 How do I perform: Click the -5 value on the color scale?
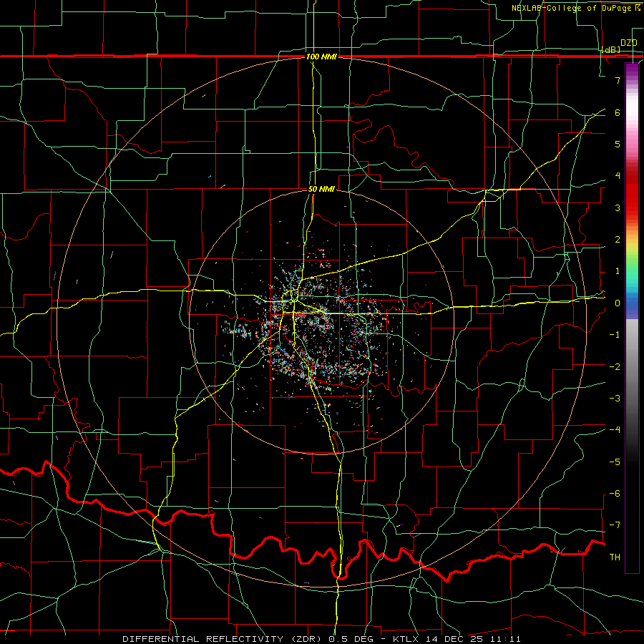point(615,462)
